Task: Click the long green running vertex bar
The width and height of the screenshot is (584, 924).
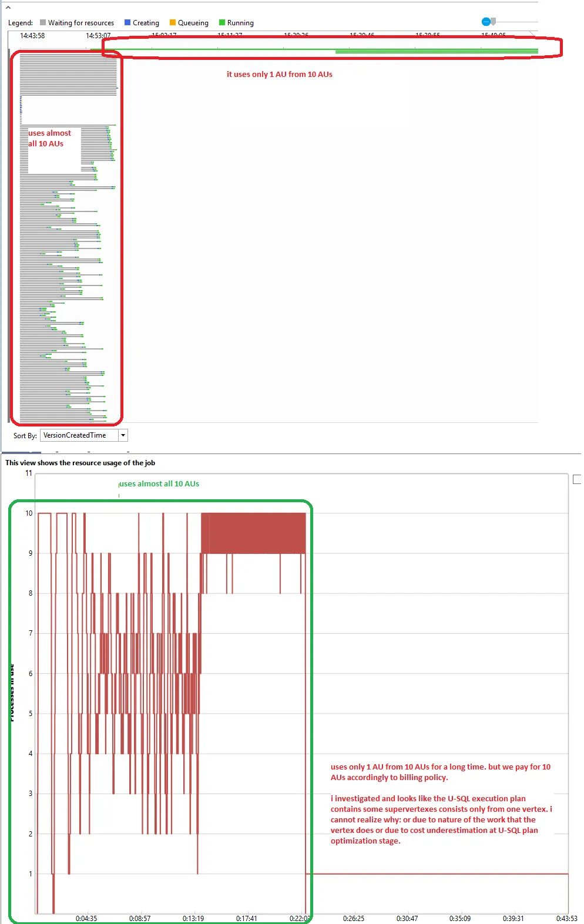Action: coord(314,49)
